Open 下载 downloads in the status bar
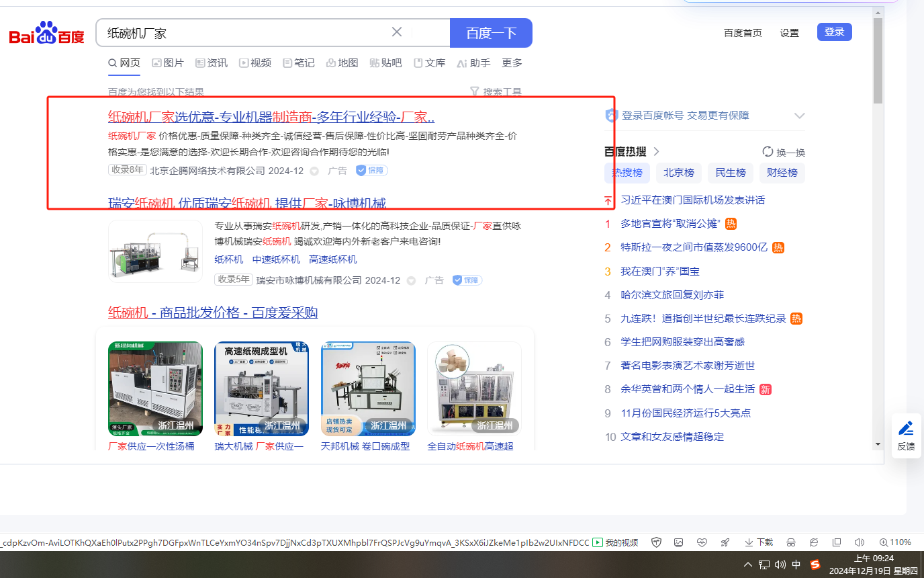 759,542
